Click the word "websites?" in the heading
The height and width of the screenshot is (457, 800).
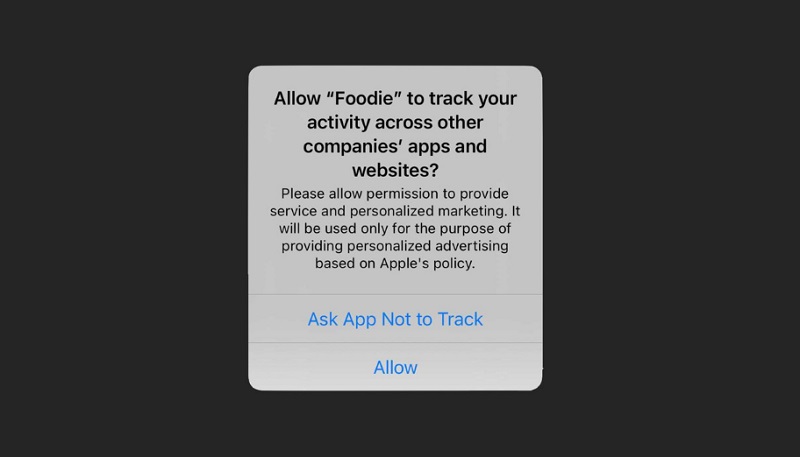395,170
